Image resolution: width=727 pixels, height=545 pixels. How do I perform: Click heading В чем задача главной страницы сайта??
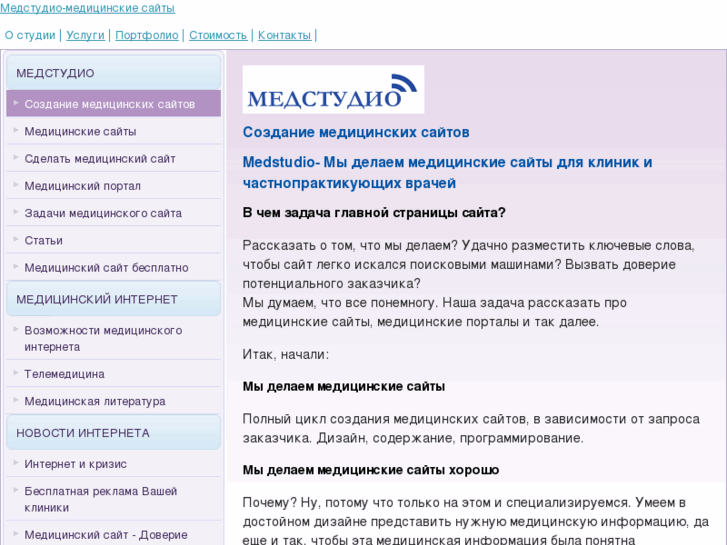point(374,213)
